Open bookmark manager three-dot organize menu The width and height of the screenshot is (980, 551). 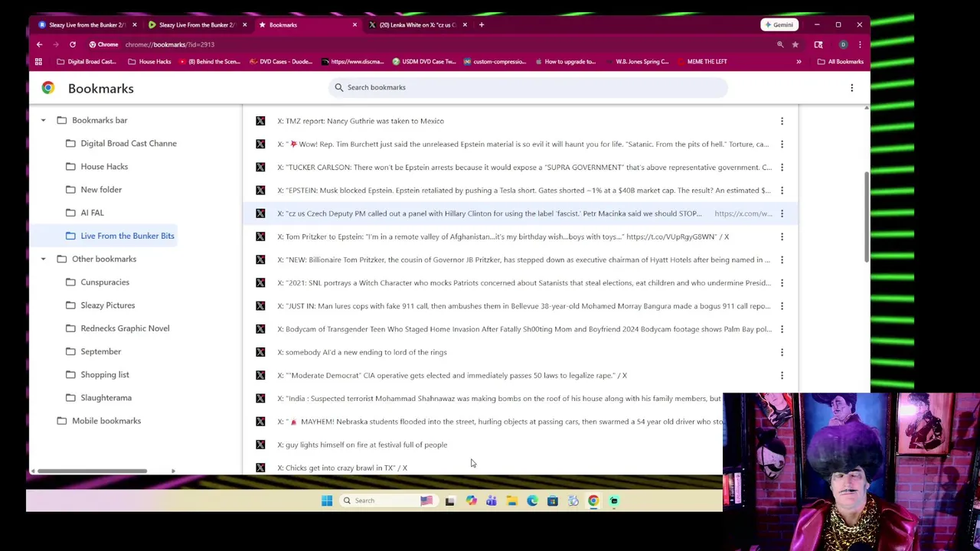[x=851, y=88]
